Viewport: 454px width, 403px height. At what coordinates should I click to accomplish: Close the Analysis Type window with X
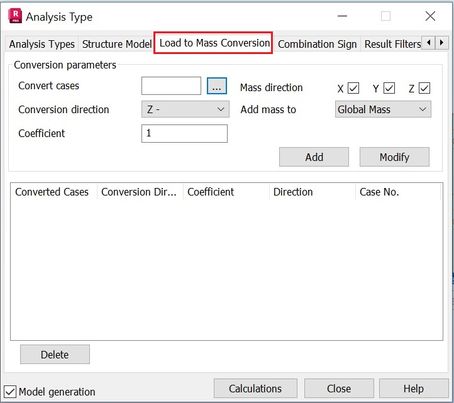click(430, 16)
